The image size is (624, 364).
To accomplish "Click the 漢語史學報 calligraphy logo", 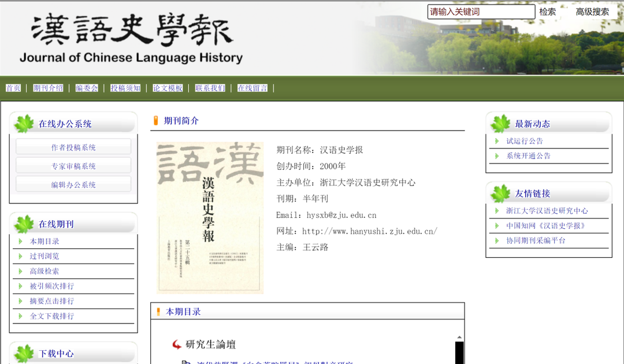I will click(132, 30).
